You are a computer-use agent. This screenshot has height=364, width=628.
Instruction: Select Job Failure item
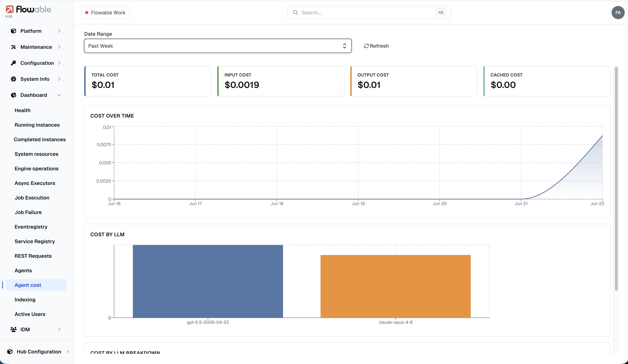28,212
